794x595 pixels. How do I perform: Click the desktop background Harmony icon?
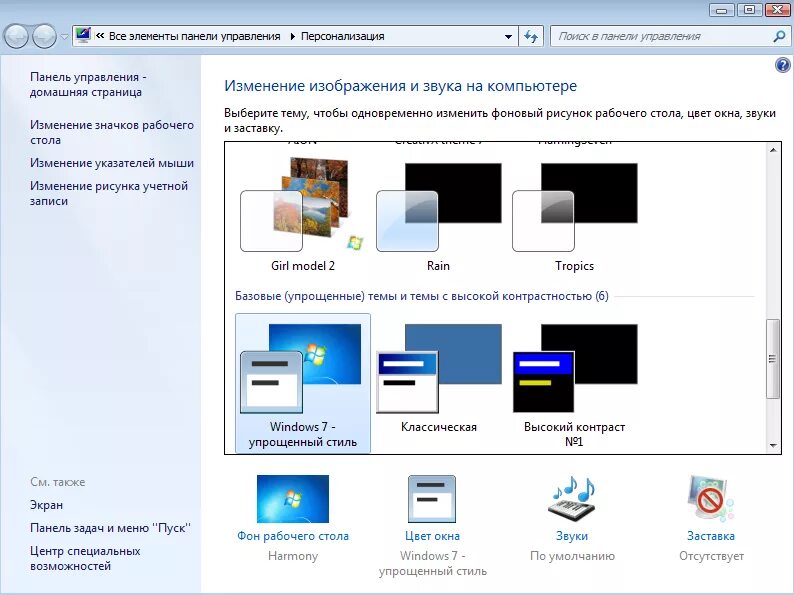pos(293,499)
